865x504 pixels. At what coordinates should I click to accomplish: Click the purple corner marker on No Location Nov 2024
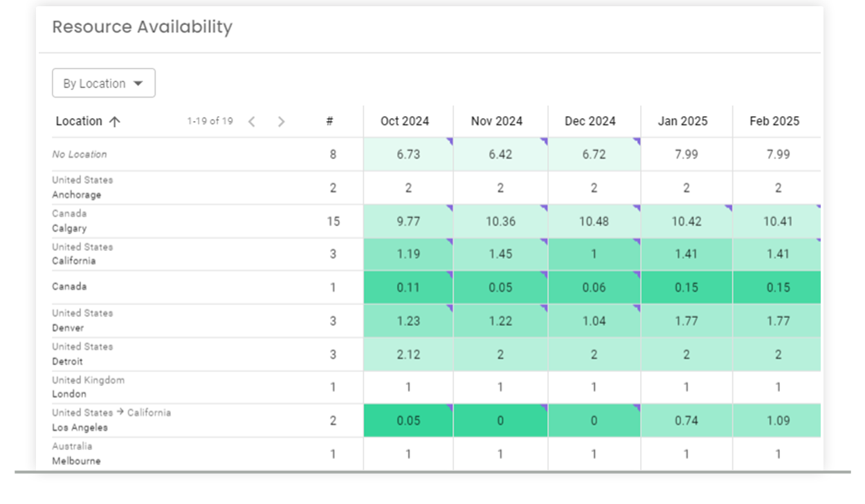(x=543, y=140)
